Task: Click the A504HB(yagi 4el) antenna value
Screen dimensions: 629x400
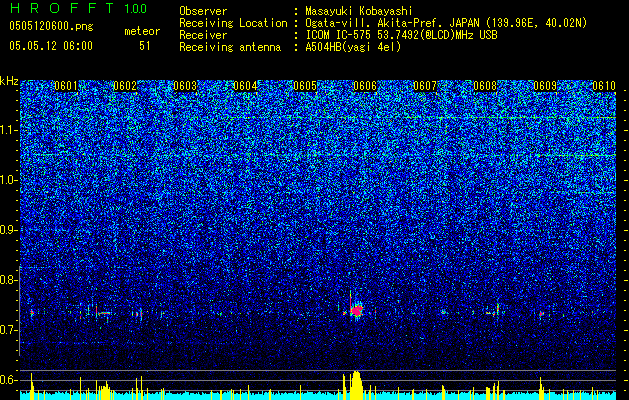Action: coord(353,47)
